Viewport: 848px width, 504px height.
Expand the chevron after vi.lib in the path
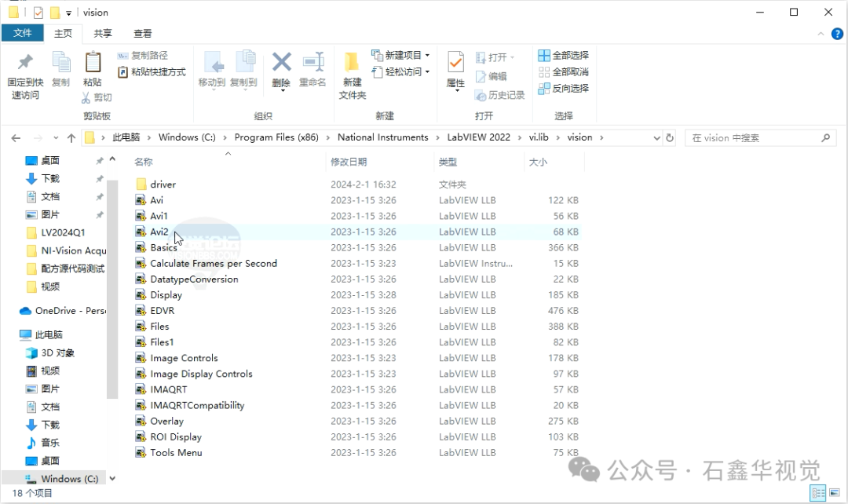pos(557,137)
